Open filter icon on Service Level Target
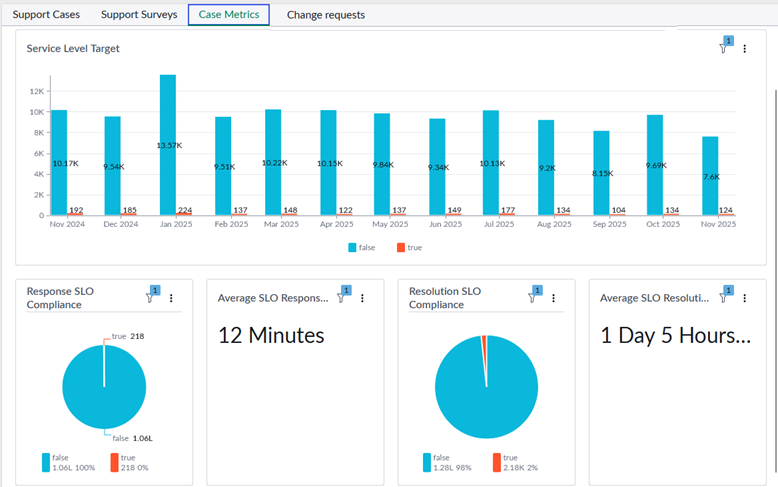This screenshot has height=487, width=778. (723, 48)
